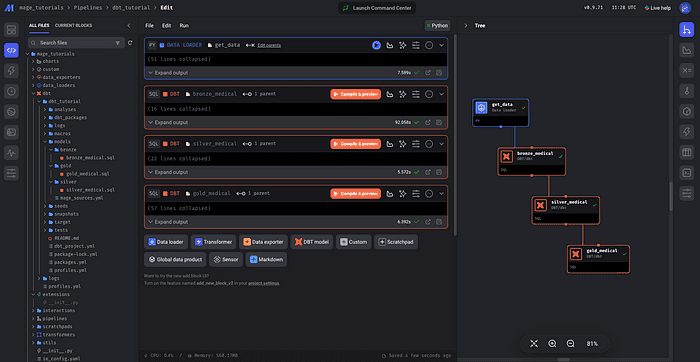
Task: Zoom in on the dependency tree
Action: [x=552, y=344]
